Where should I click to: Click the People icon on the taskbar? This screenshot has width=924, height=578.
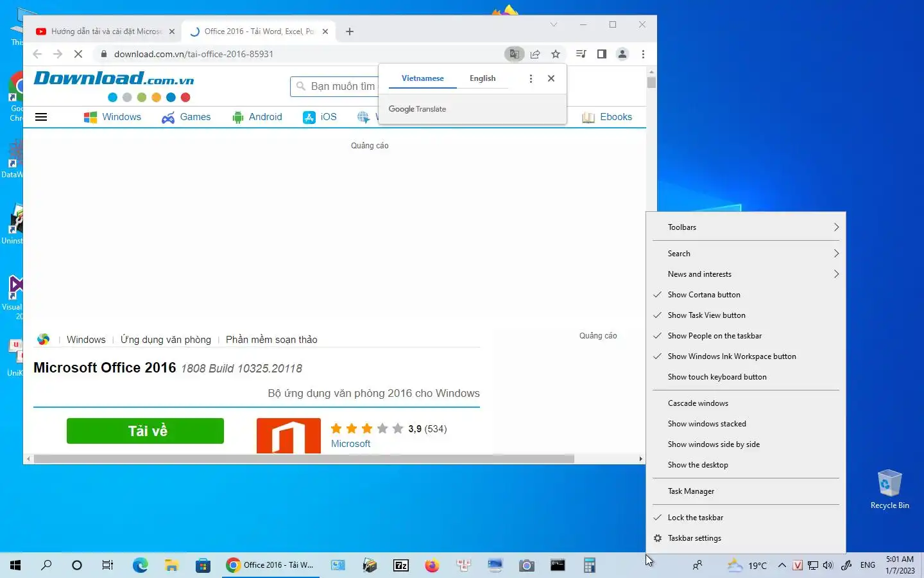point(697,565)
